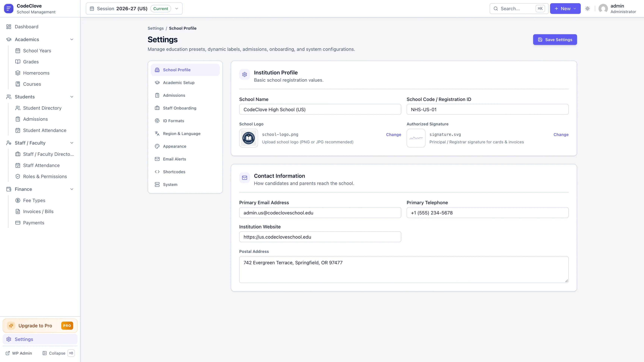Screen dimensions: 644x362
Task: Click the Payments card icon
Action: click(18, 223)
